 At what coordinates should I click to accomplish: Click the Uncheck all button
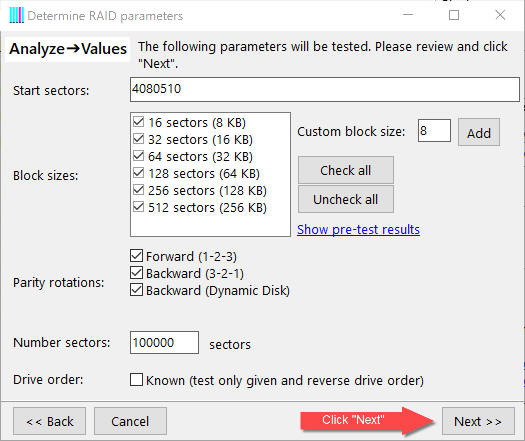point(346,200)
